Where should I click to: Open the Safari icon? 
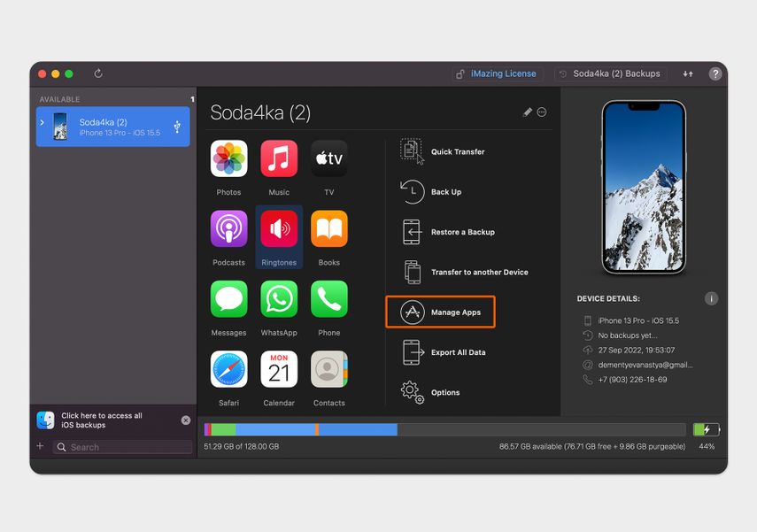coord(228,369)
